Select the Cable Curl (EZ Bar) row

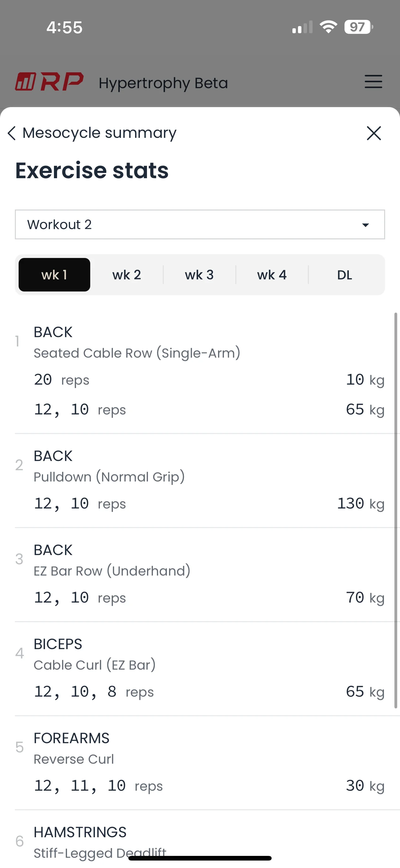[95, 665]
